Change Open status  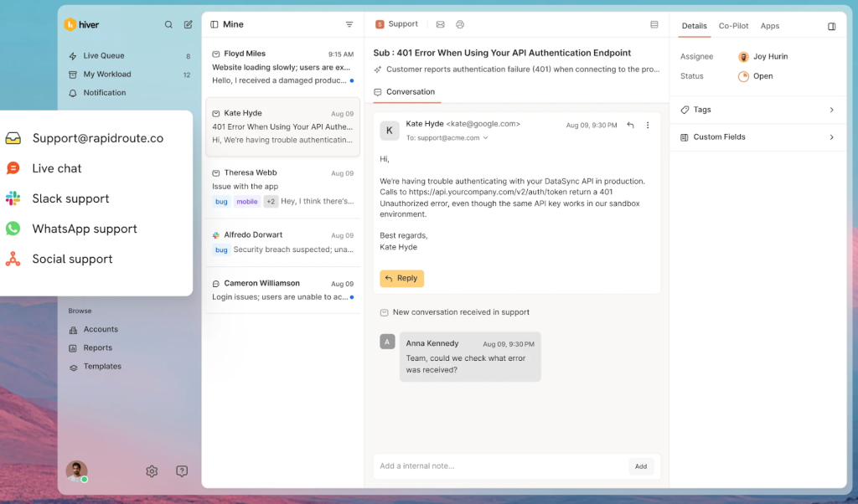pyautogui.click(x=756, y=76)
